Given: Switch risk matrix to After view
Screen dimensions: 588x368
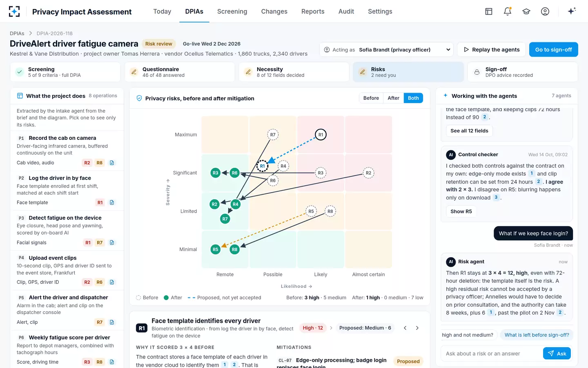Looking at the screenshot, I should pos(393,98).
